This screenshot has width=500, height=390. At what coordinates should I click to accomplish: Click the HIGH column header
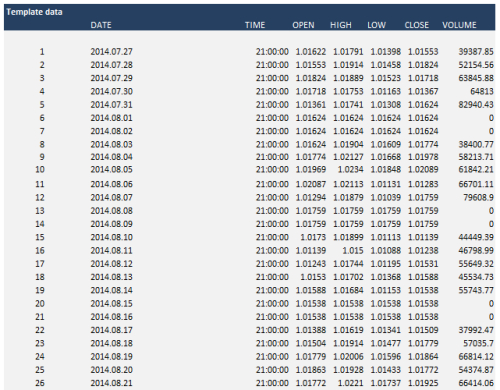[341, 25]
